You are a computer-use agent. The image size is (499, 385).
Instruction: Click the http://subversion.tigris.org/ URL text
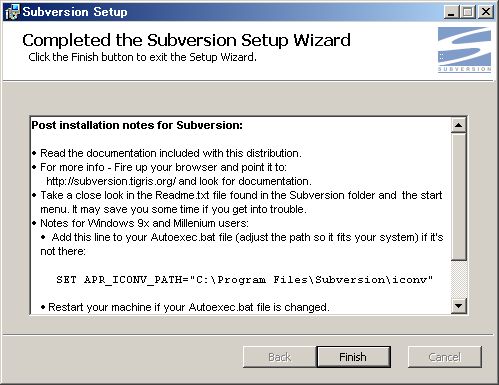(111, 181)
